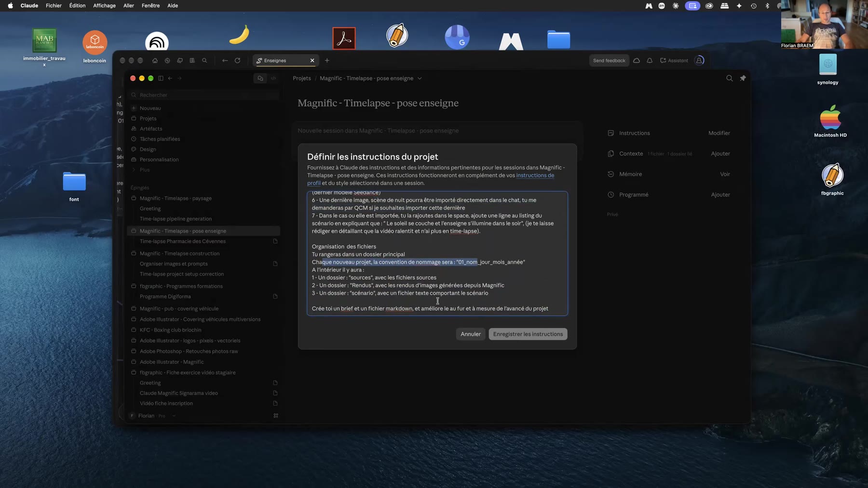
Task: Click inside the project instructions text area
Action: click(x=437, y=253)
